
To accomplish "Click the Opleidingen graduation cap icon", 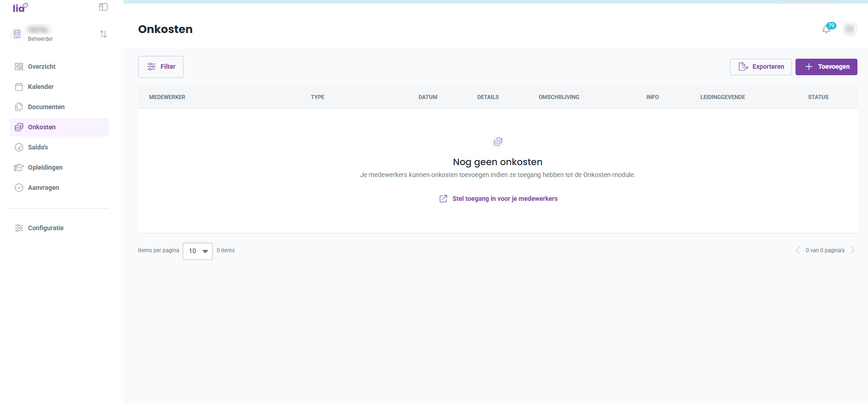I will [x=19, y=167].
